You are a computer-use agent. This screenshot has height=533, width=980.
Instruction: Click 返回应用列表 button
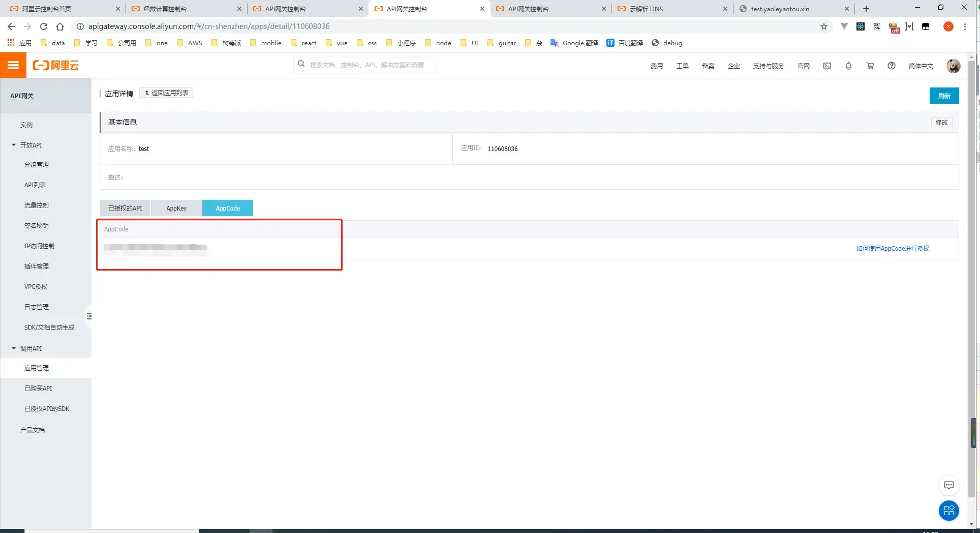[166, 93]
